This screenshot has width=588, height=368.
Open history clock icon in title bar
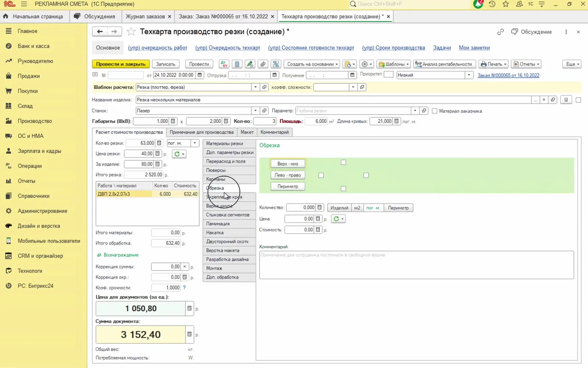point(492,4)
